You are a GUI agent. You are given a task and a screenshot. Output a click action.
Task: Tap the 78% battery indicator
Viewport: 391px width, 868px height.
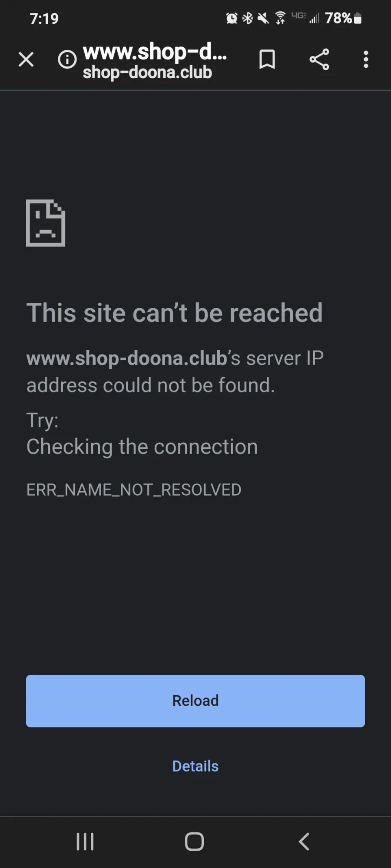point(343,18)
